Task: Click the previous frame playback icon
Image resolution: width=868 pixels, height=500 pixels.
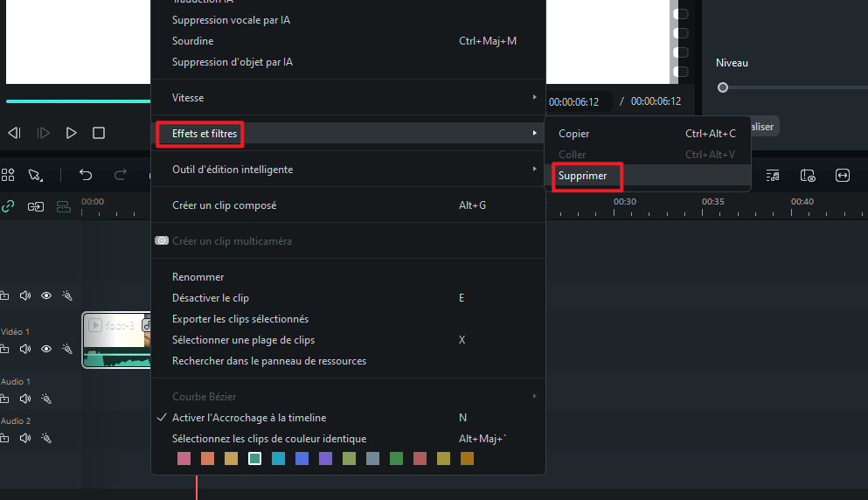Action: click(14, 133)
